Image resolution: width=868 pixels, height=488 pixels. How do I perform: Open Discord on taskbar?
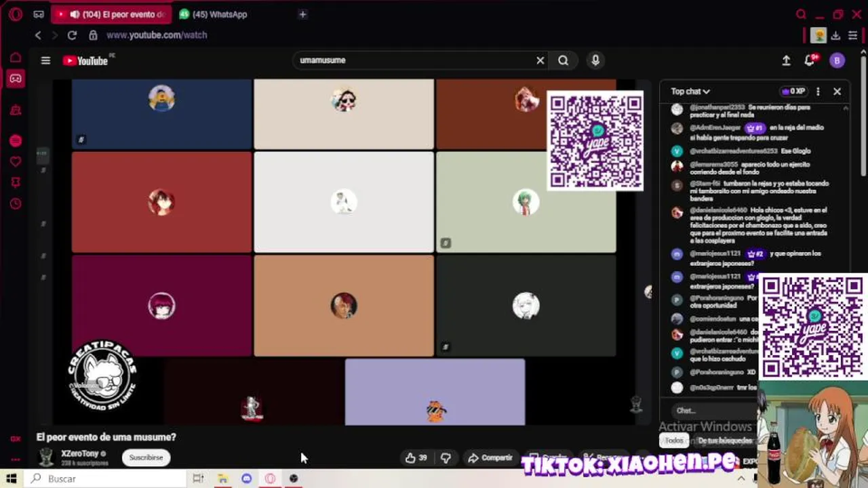coord(246,479)
